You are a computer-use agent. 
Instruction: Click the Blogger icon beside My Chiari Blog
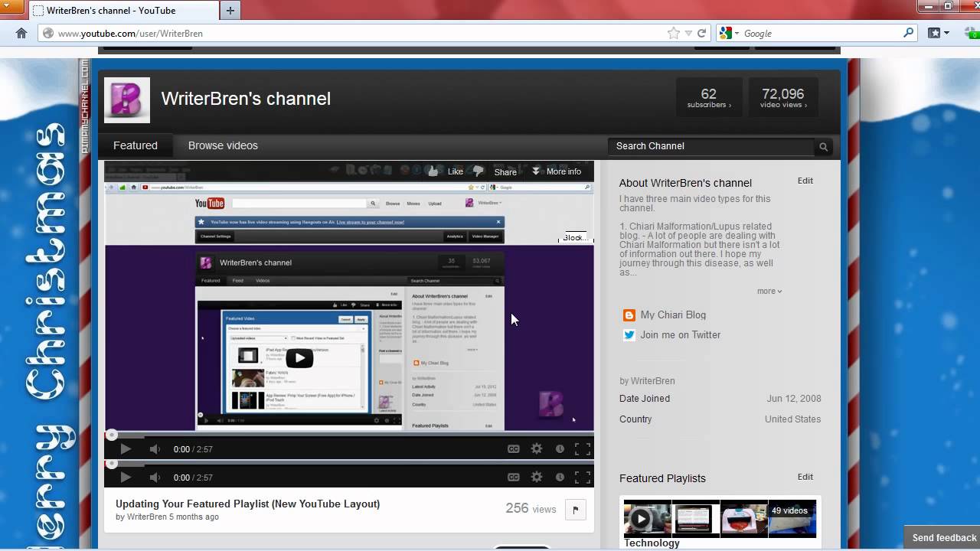[629, 315]
